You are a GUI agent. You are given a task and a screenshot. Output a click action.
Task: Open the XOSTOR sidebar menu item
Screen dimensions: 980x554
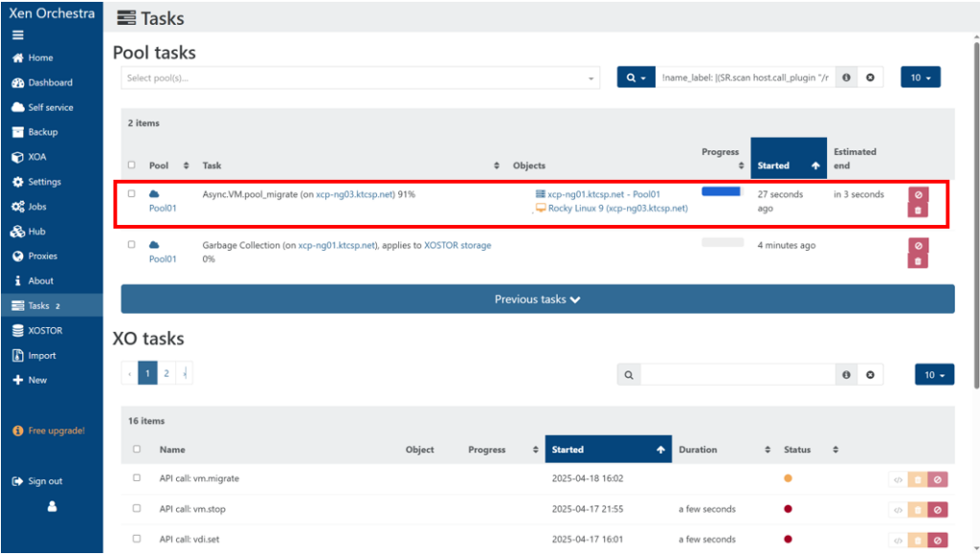(44, 330)
